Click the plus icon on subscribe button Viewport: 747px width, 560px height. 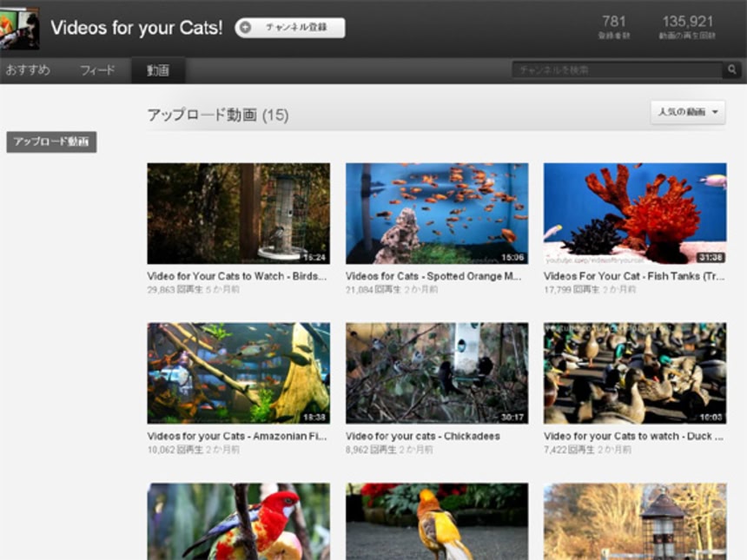point(246,28)
